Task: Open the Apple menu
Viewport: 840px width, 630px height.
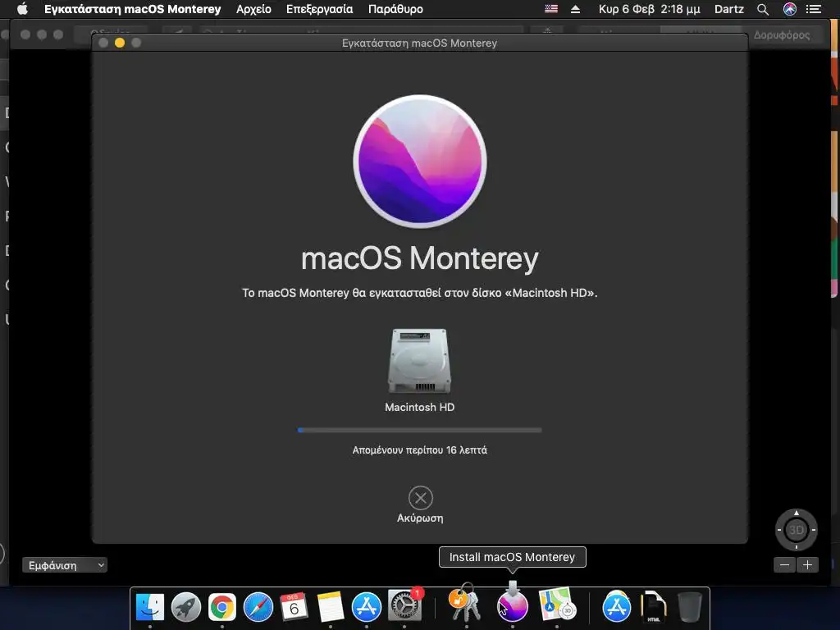Action: click(22, 9)
